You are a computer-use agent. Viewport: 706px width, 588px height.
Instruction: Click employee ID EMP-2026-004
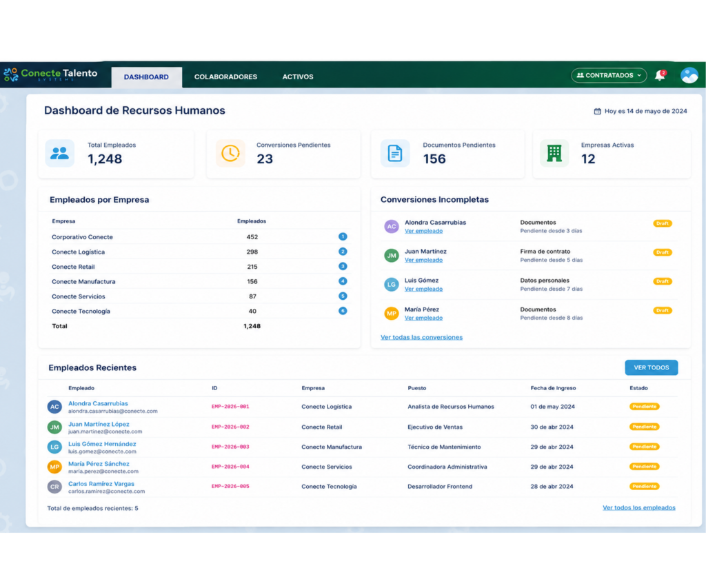230,467
